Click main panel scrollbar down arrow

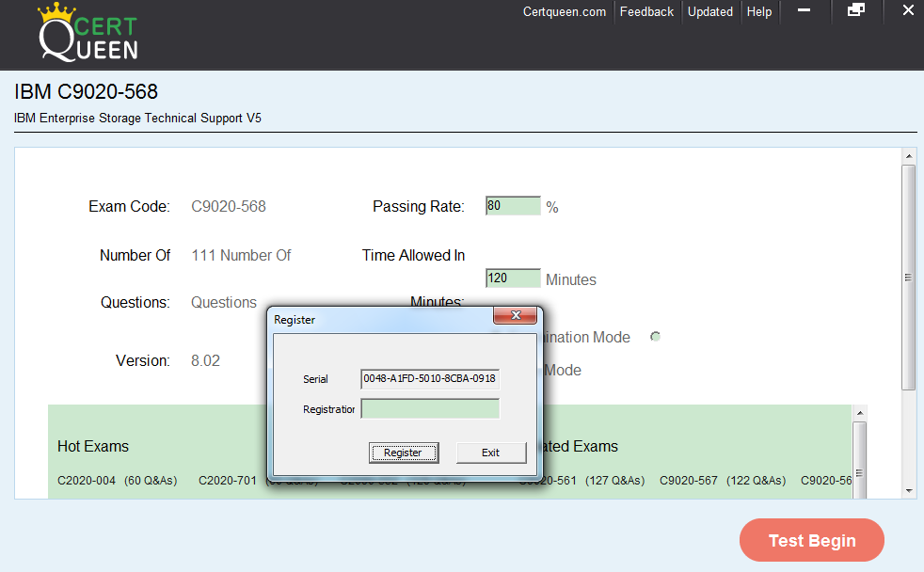(x=909, y=491)
